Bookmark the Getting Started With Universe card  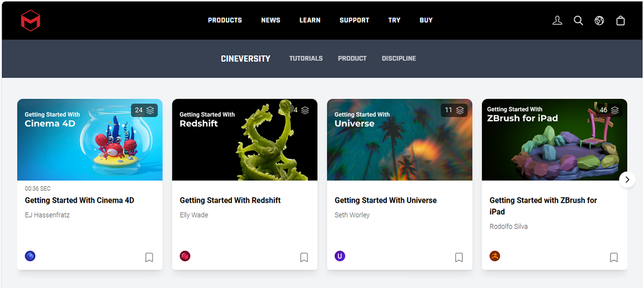[x=459, y=257]
